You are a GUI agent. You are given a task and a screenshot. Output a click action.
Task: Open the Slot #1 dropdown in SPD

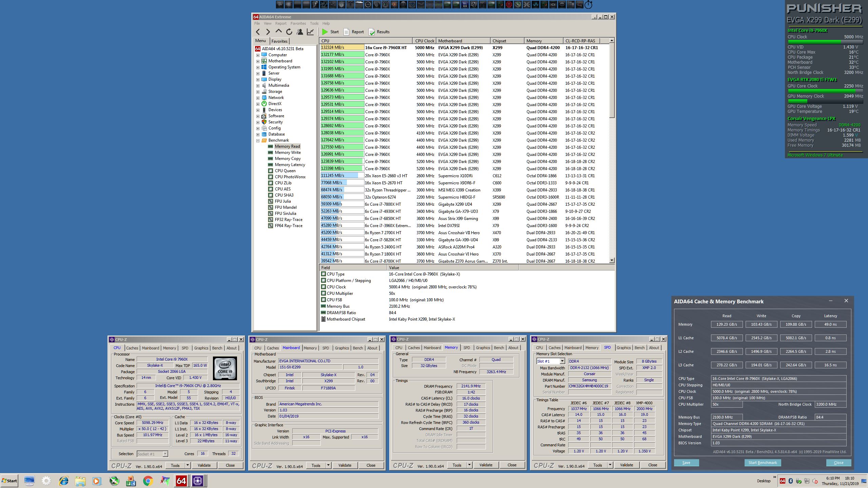(x=562, y=361)
